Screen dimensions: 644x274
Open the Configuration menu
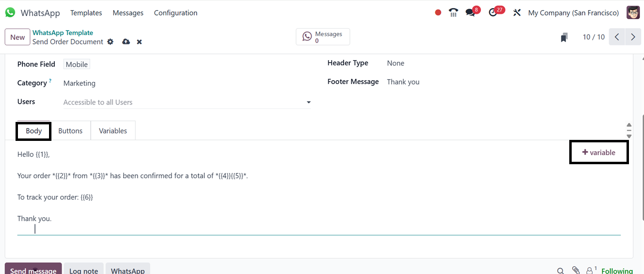click(x=176, y=13)
